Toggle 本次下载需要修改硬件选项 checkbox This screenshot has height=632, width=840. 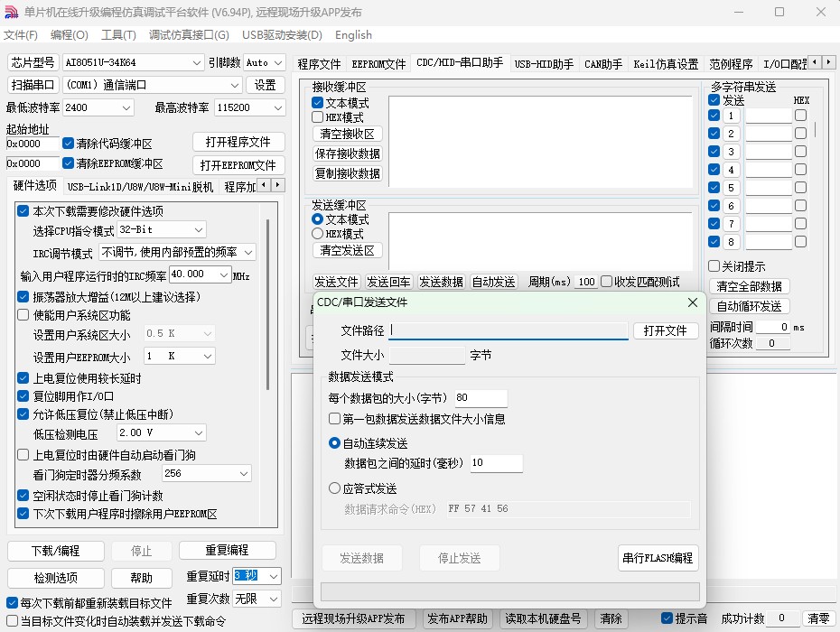[x=23, y=211]
